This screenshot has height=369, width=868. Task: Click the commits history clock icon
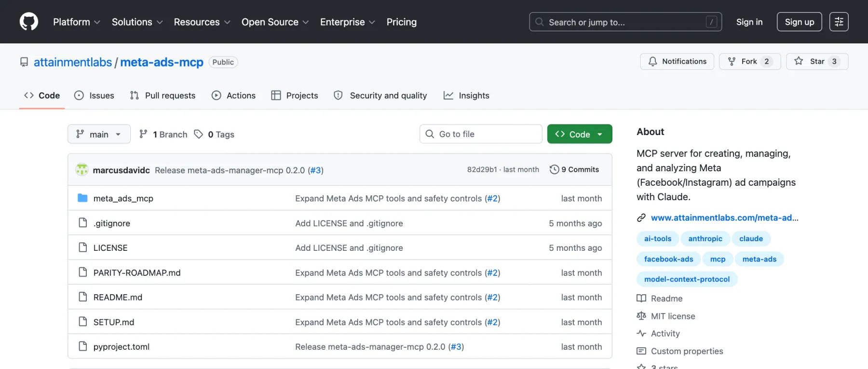pyautogui.click(x=555, y=169)
